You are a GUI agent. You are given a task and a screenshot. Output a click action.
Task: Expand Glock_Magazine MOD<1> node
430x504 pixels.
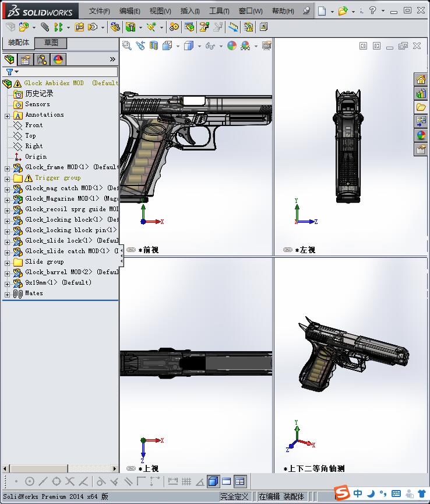(x=7, y=200)
